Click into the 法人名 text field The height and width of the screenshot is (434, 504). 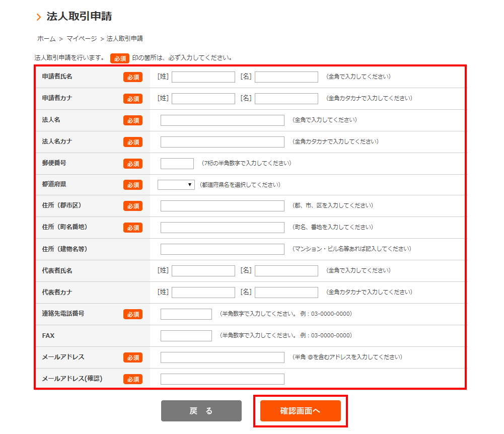[222, 120]
